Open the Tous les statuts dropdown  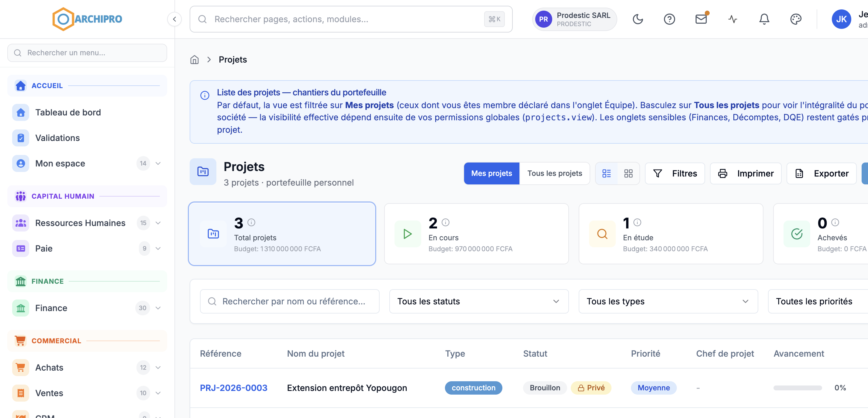click(x=479, y=301)
